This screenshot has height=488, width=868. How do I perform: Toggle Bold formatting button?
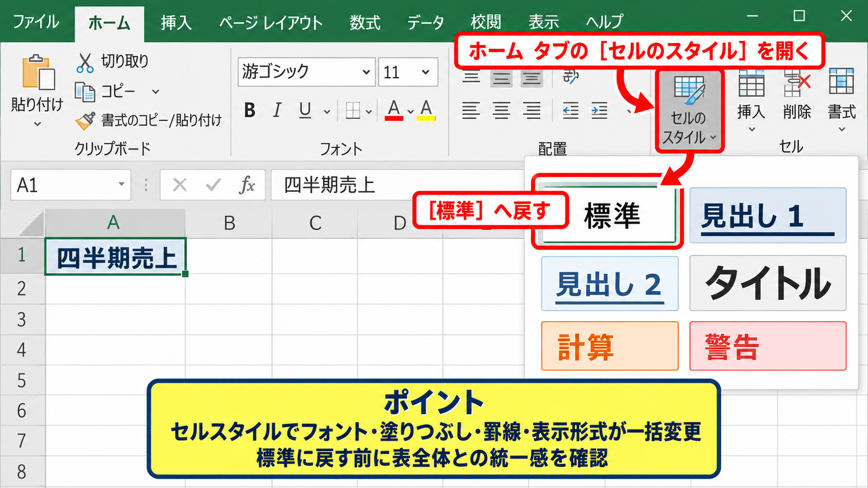tap(250, 111)
